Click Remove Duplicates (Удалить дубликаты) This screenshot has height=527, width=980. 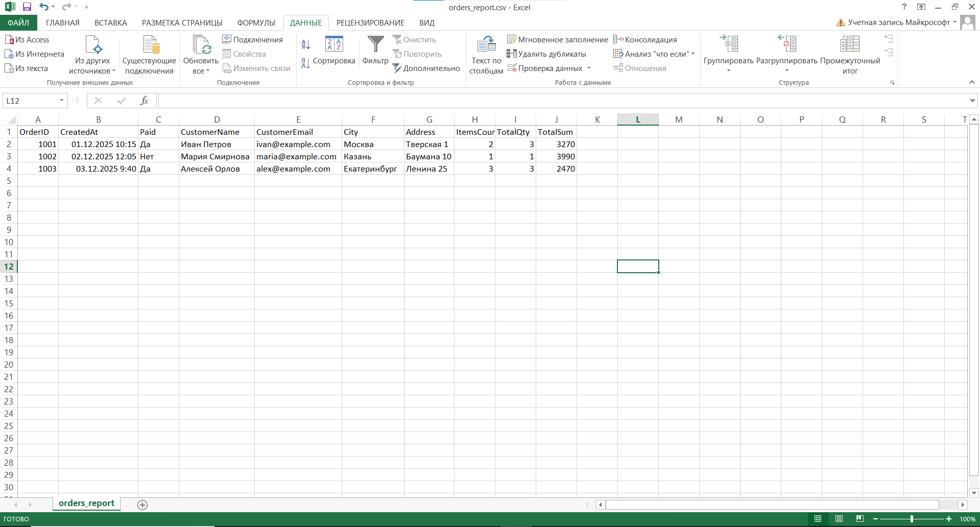click(546, 54)
